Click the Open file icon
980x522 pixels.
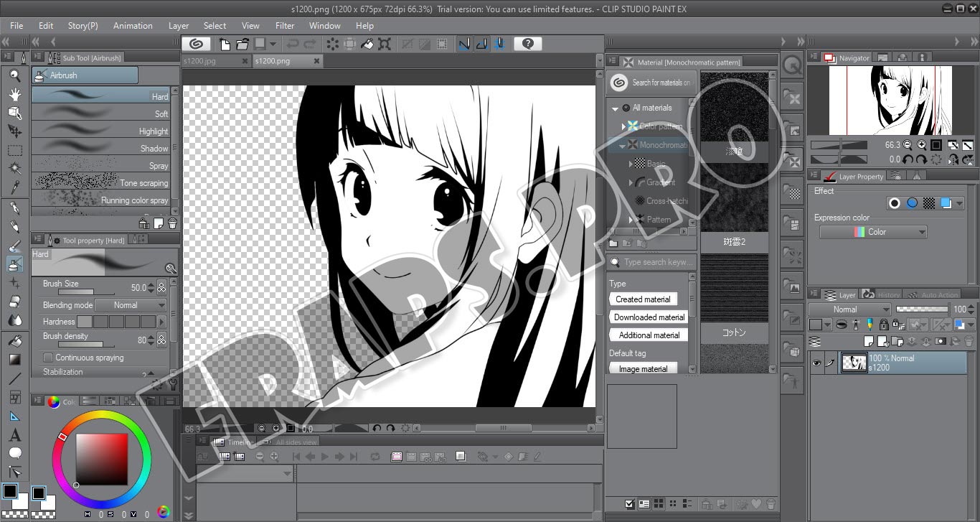point(242,44)
